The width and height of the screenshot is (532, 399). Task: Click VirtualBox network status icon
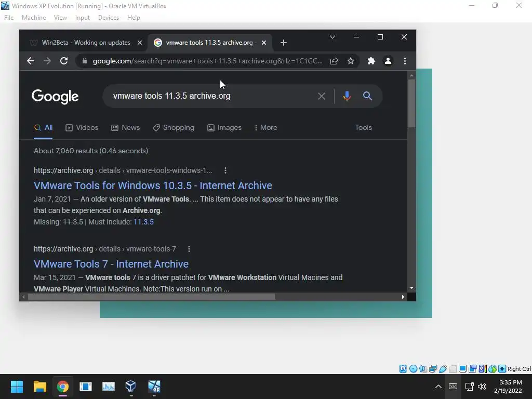tap(433, 368)
